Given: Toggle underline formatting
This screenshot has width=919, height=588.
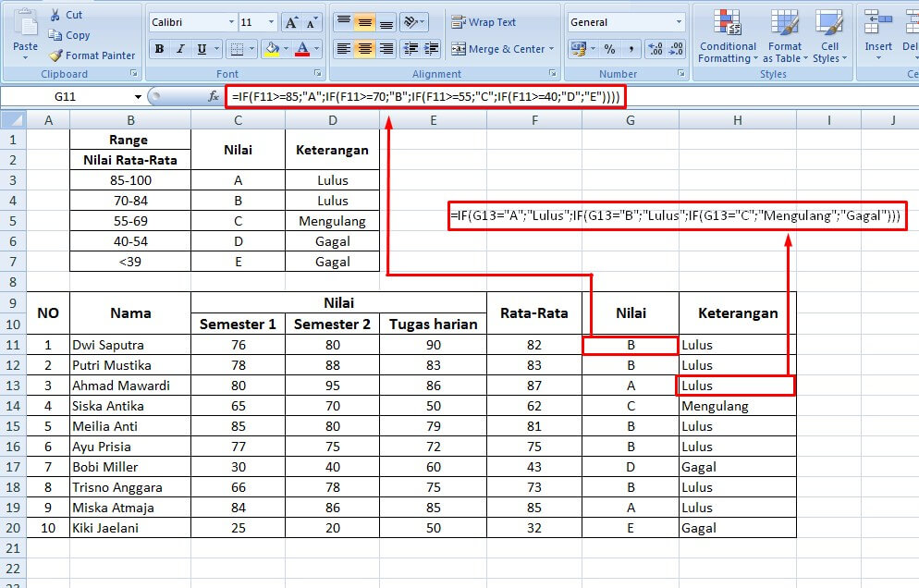Looking at the screenshot, I should coord(201,48).
